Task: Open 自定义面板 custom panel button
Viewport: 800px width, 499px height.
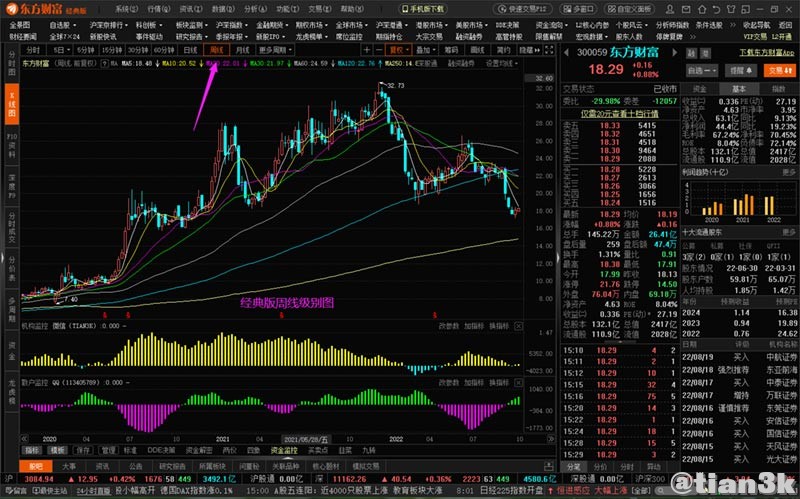Action: click(x=631, y=9)
